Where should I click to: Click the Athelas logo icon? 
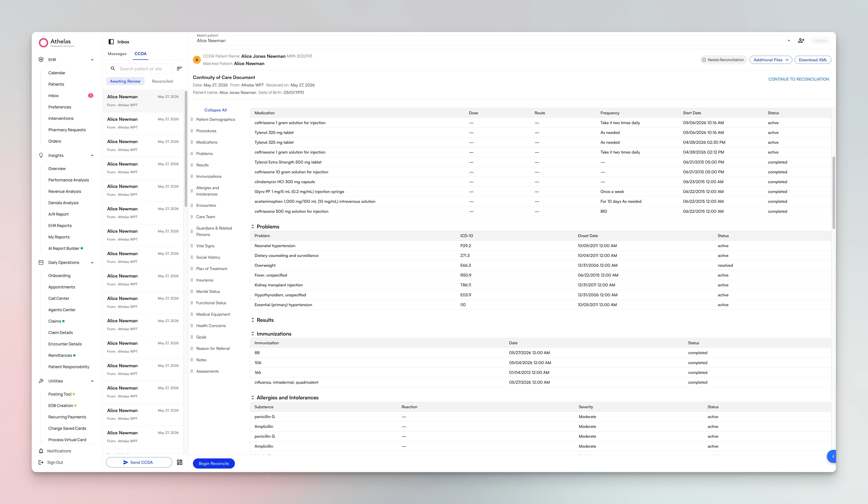tap(43, 43)
